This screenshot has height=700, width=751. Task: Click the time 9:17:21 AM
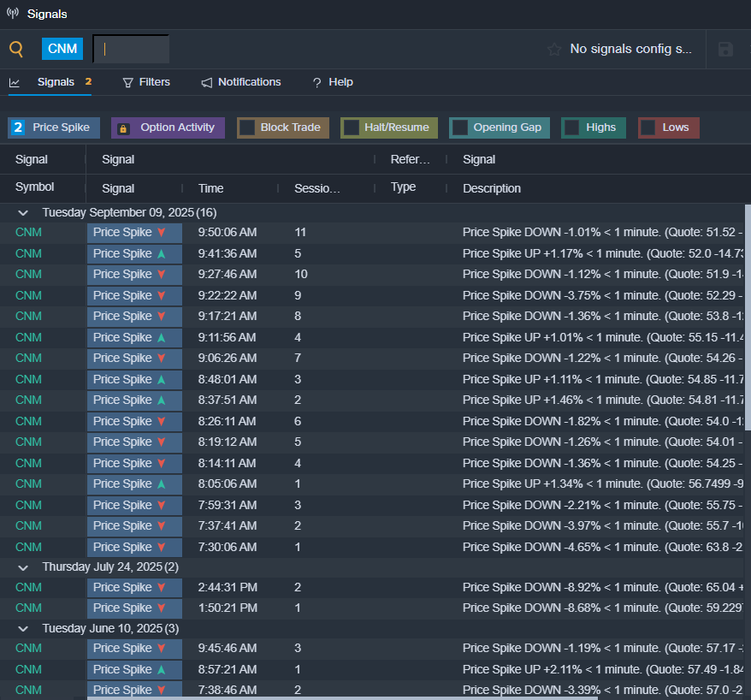point(227,317)
